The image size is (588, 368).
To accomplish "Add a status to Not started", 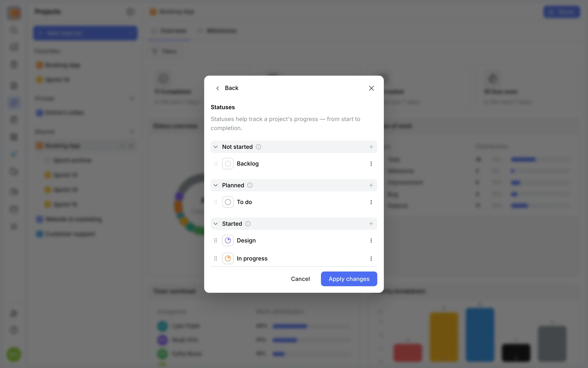I will click(371, 147).
